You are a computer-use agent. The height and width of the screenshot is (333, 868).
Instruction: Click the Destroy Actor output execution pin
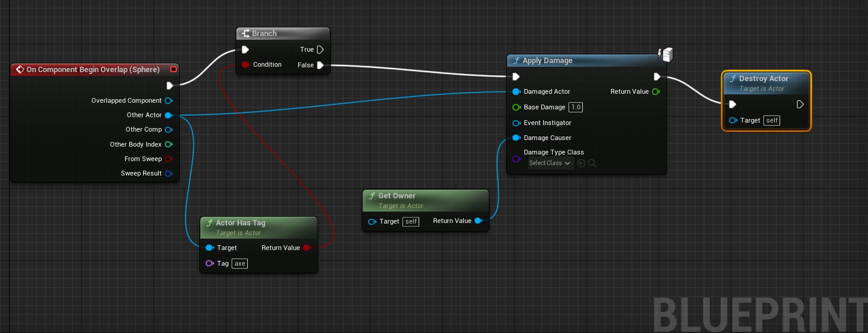[x=800, y=105]
